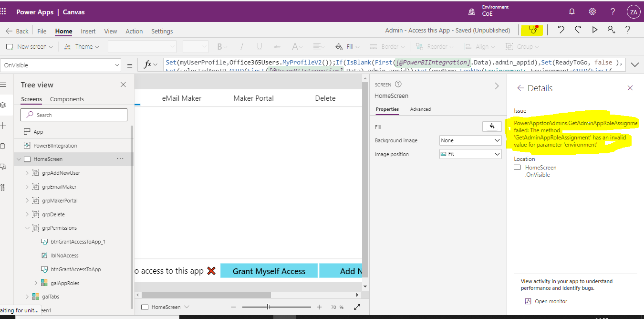Open sharing via the person-plus icon
Viewport: 644px width, 319px height.
611,30
